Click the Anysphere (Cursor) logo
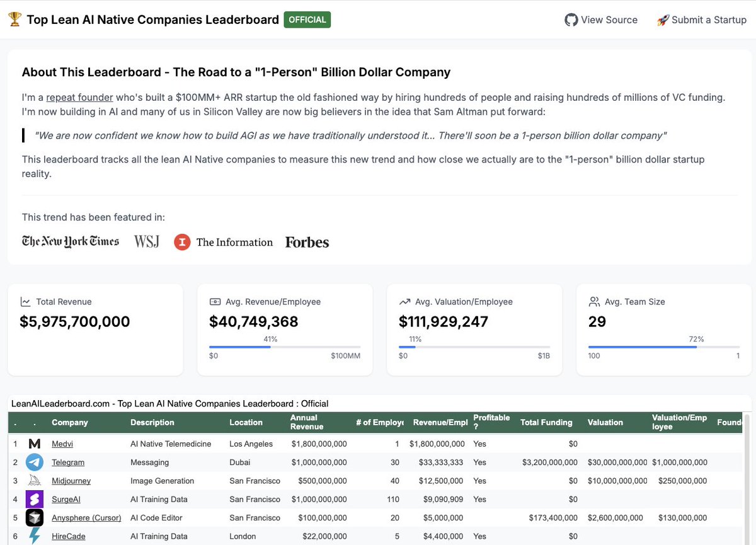The width and height of the screenshot is (756, 545). tap(34, 517)
